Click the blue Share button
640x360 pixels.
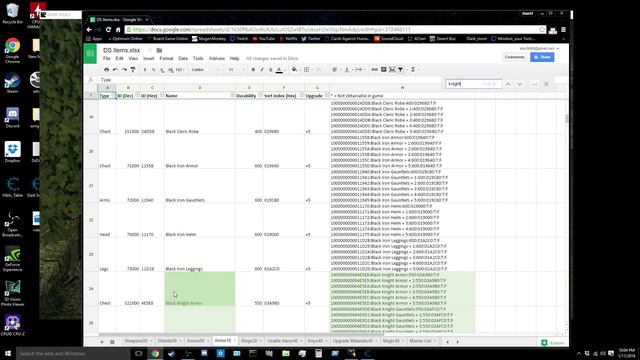point(542,57)
